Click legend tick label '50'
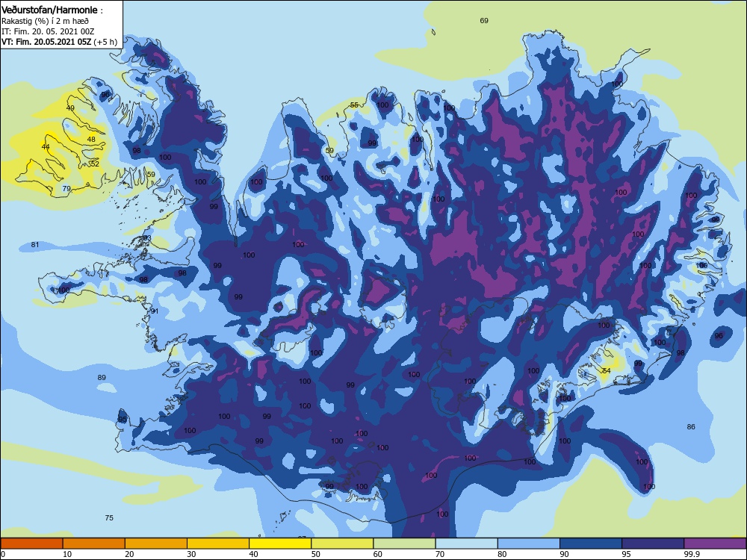Screen dimensions: 747x560 click(316, 554)
